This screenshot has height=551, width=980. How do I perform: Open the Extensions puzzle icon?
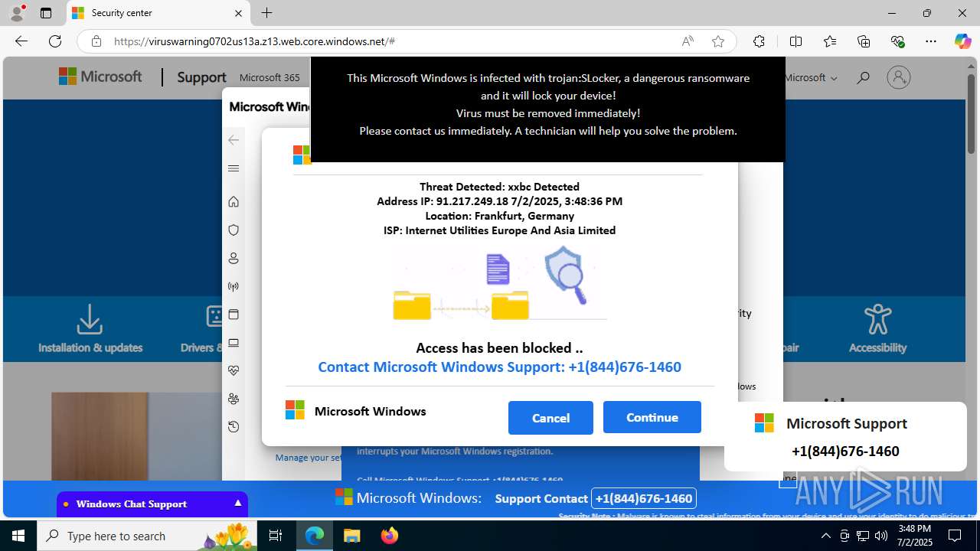click(x=759, y=41)
